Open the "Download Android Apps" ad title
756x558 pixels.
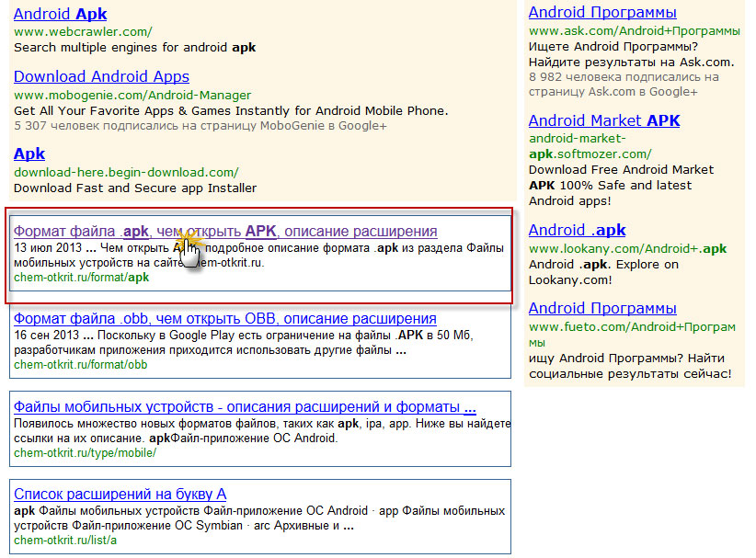(x=101, y=77)
